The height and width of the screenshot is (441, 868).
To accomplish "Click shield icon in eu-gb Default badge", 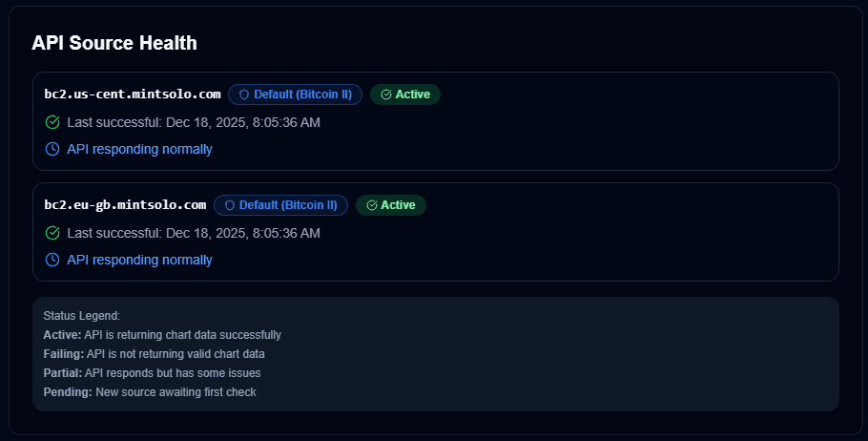I will coord(230,205).
